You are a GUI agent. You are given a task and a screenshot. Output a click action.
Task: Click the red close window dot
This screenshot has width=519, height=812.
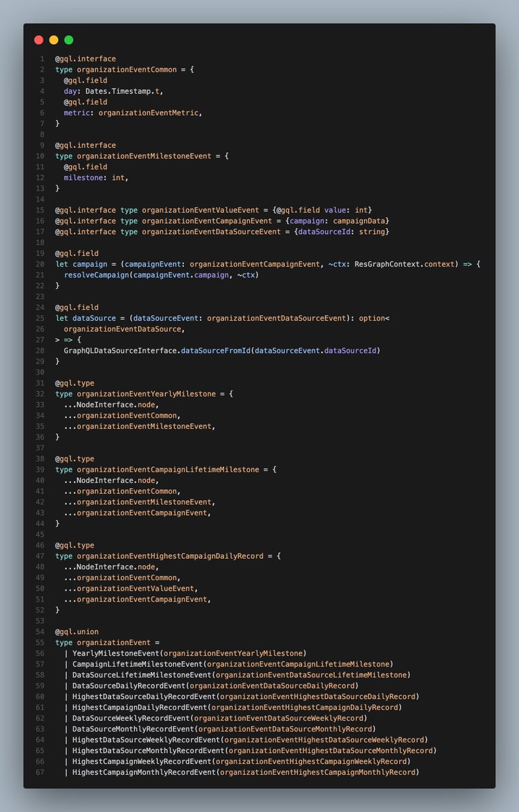pyautogui.click(x=39, y=41)
